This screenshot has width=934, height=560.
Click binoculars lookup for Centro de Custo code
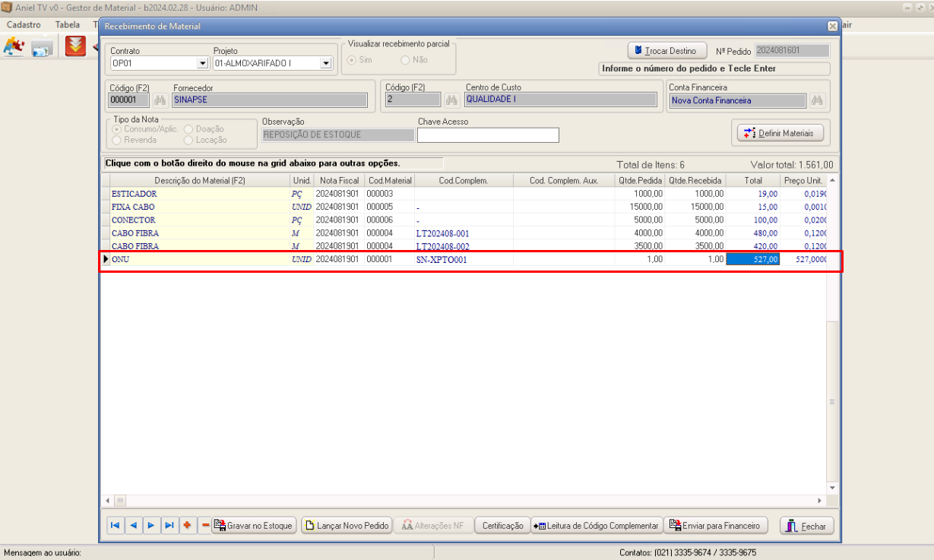click(451, 100)
